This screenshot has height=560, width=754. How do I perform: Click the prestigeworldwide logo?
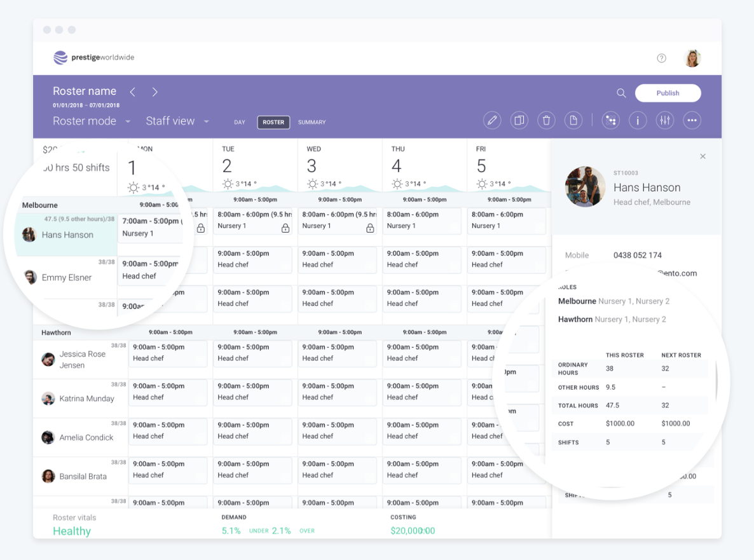tap(93, 58)
